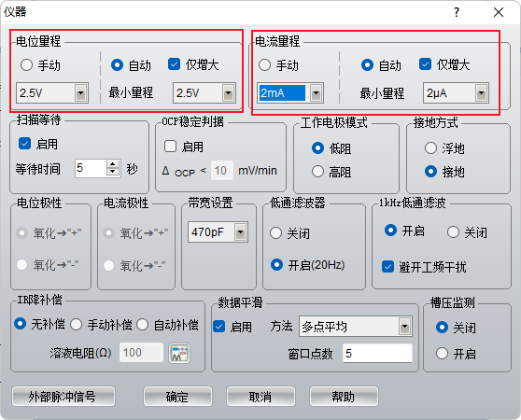Select 自动 radio in 电位量程
This screenshot has width=521, height=420.
point(117,64)
